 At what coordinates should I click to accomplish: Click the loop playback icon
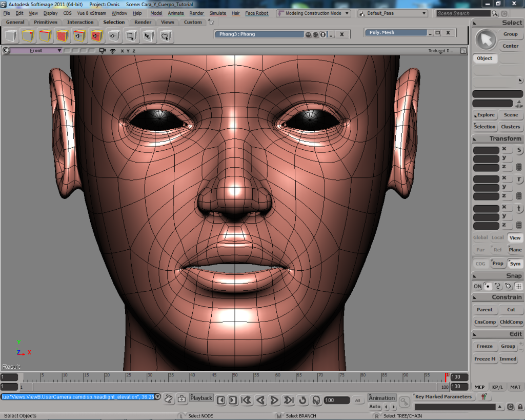click(302, 400)
